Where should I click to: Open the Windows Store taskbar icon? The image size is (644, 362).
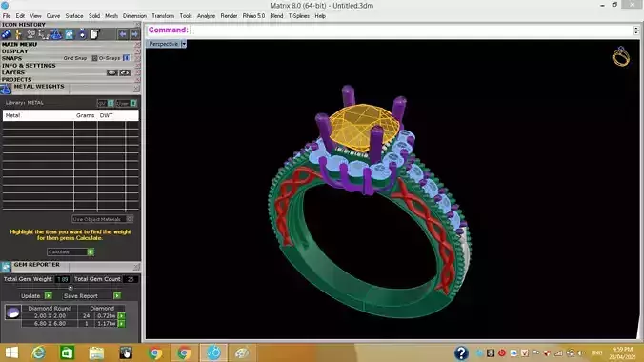point(67,353)
